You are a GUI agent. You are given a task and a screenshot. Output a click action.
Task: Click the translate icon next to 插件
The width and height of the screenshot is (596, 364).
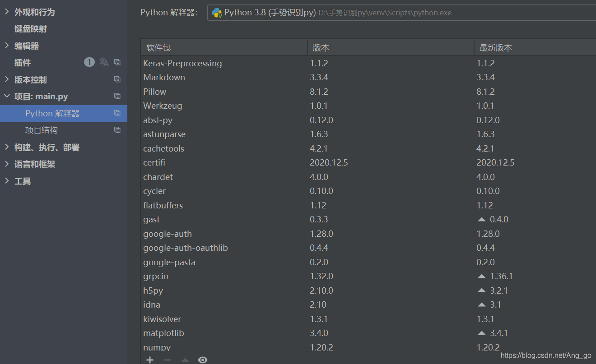tap(104, 62)
